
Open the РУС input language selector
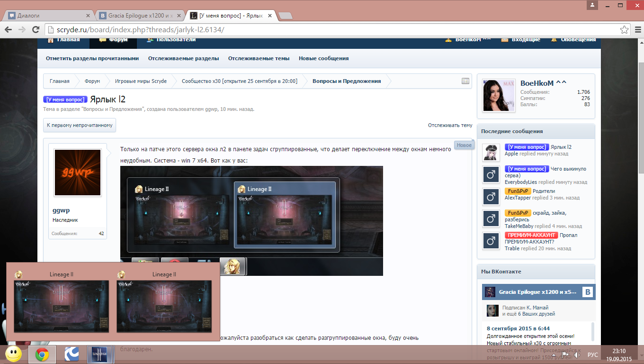pos(592,355)
